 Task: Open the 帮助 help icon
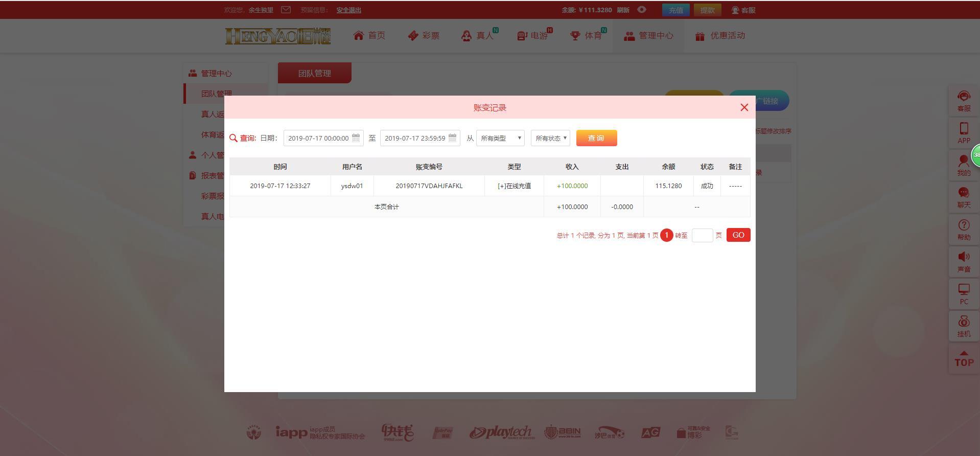(964, 230)
